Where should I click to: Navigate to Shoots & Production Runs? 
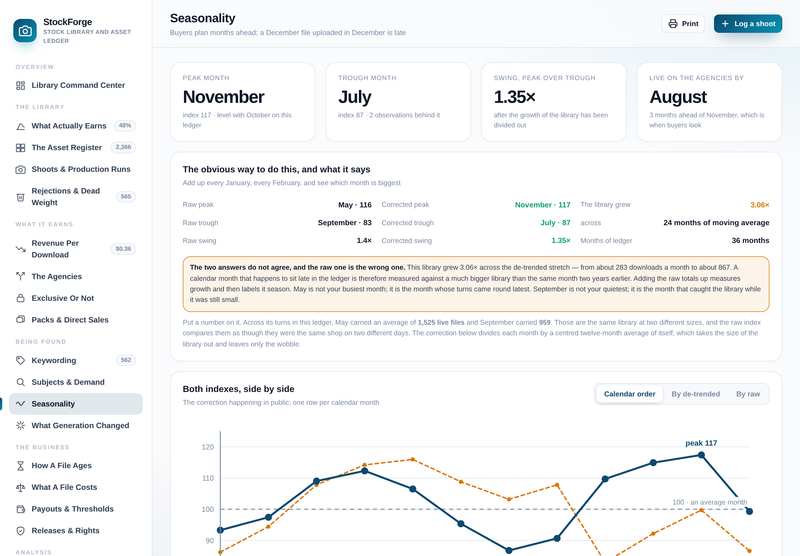coord(76,169)
